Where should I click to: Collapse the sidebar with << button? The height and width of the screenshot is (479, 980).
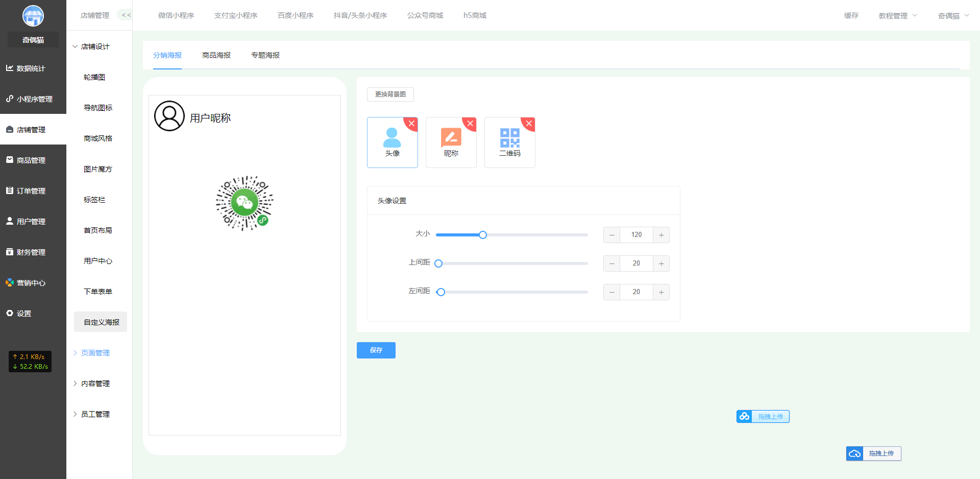(126, 15)
